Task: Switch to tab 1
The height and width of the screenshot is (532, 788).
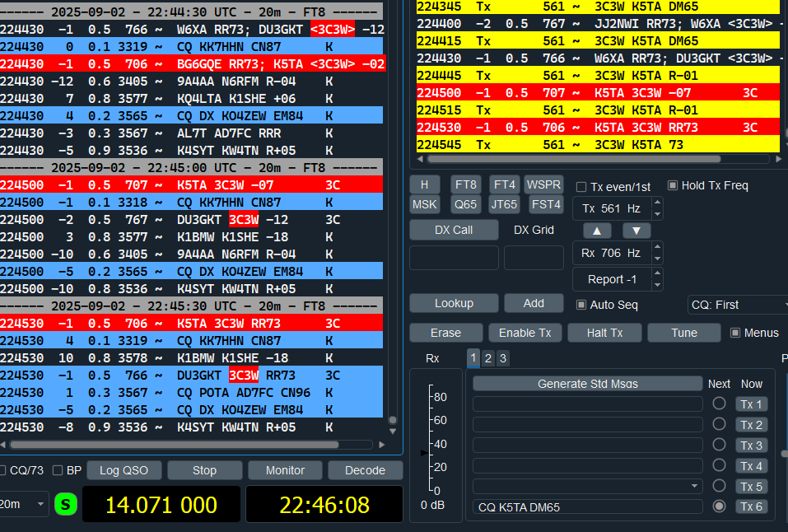Action: click(473, 358)
